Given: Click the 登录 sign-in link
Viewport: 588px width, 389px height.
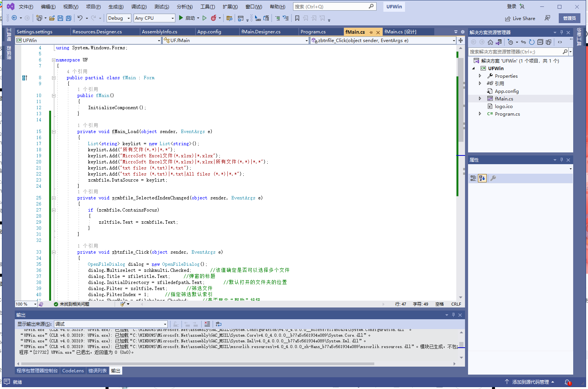Looking at the screenshot, I should pyautogui.click(x=512, y=6).
